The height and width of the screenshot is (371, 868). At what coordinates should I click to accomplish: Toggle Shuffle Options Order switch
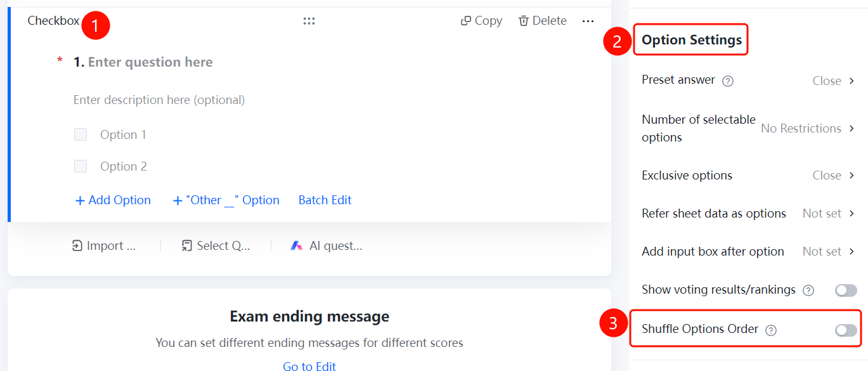[x=846, y=330]
